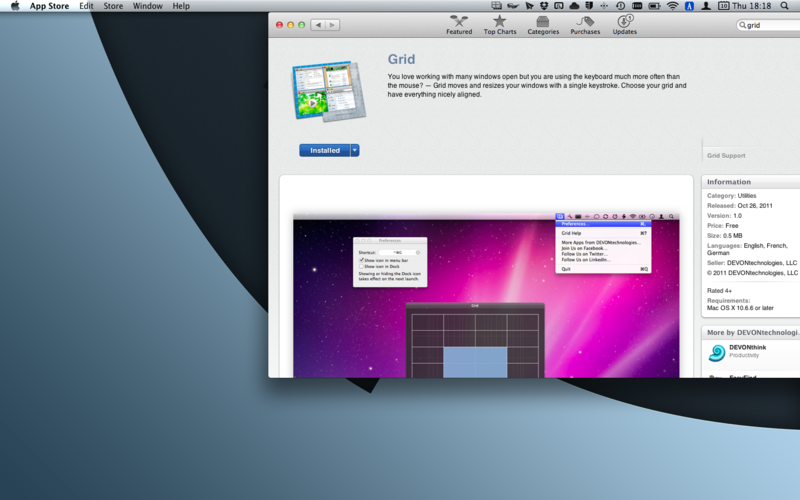Click the Category: Utilities line

coord(732,195)
